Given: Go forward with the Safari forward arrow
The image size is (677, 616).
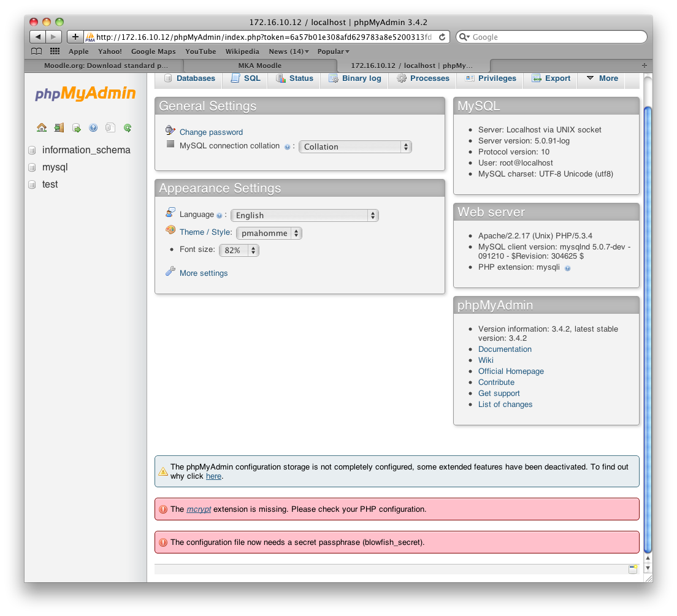Looking at the screenshot, I should click(x=53, y=37).
